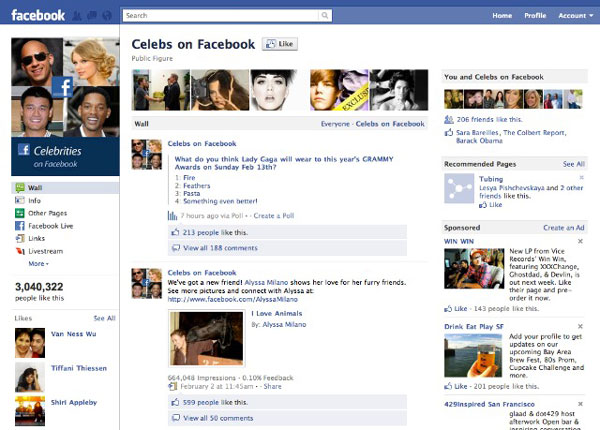
Task: Filter wall by Celebs on Facebook
Action: coord(390,124)
